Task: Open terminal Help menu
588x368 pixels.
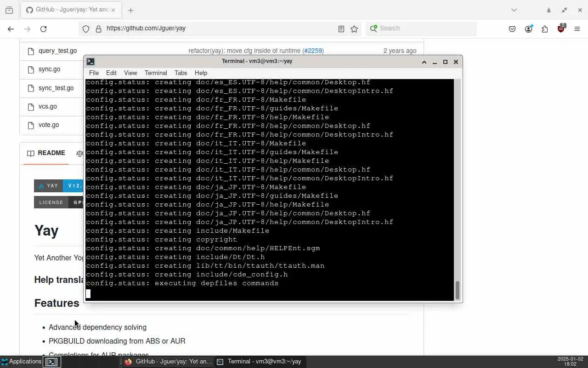Action: click(x=201, y=73)
